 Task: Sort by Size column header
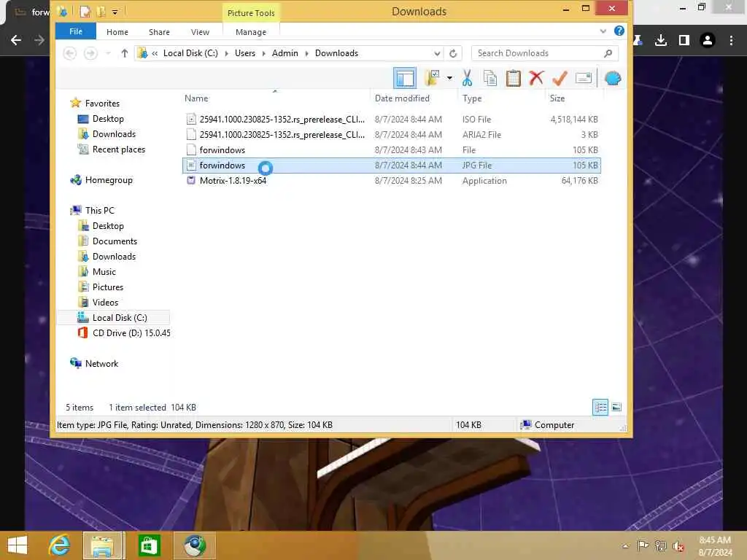(x=557, y=98)
